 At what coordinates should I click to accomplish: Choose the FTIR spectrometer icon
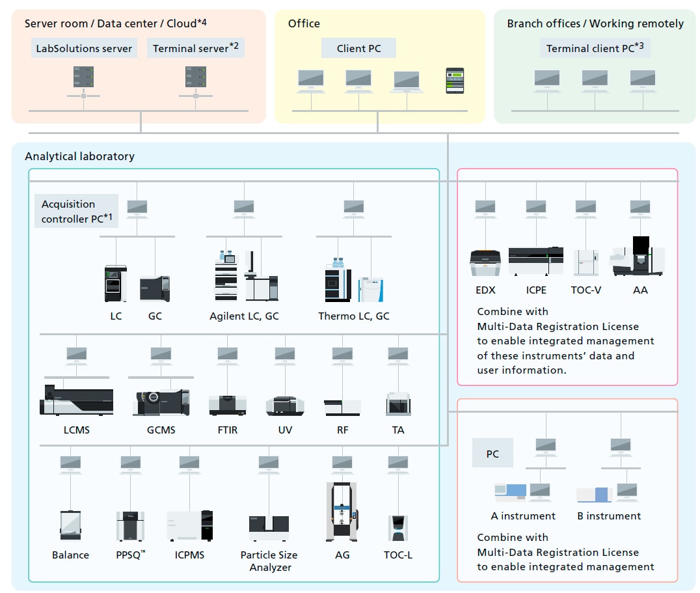[x=227, y=406]
